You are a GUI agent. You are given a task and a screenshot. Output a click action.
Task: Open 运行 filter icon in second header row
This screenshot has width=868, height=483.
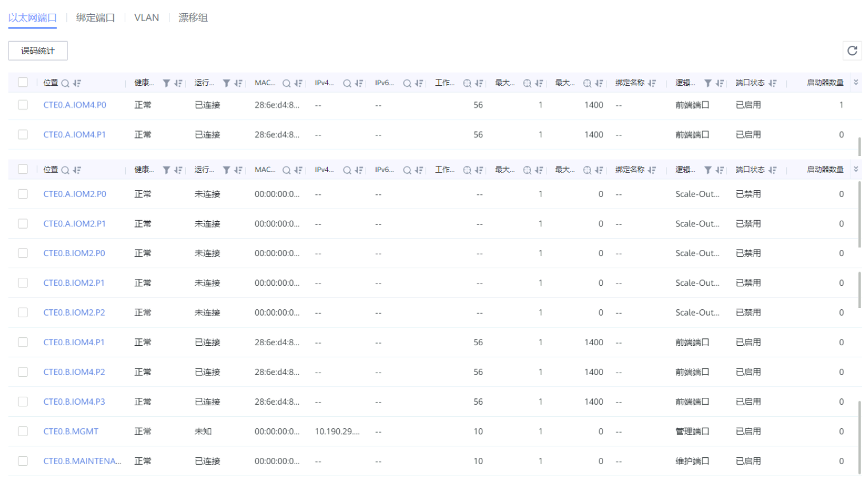click(226, 170)
